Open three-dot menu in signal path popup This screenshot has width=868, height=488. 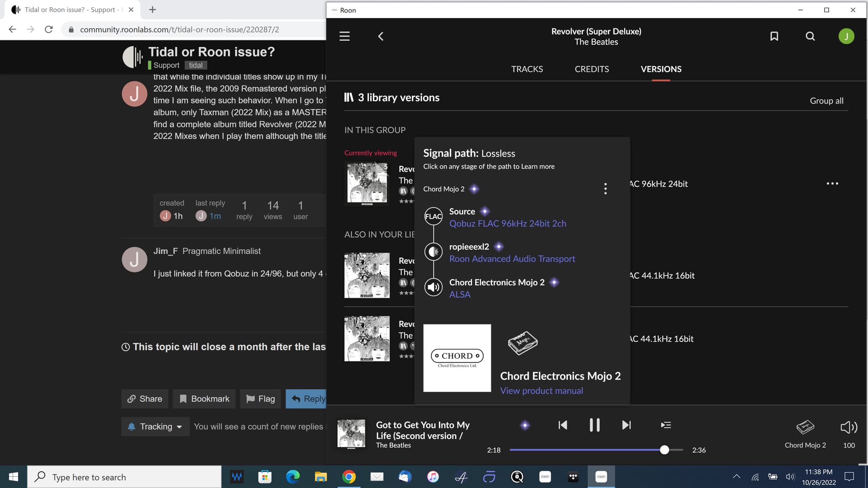(x=605, y=189)
